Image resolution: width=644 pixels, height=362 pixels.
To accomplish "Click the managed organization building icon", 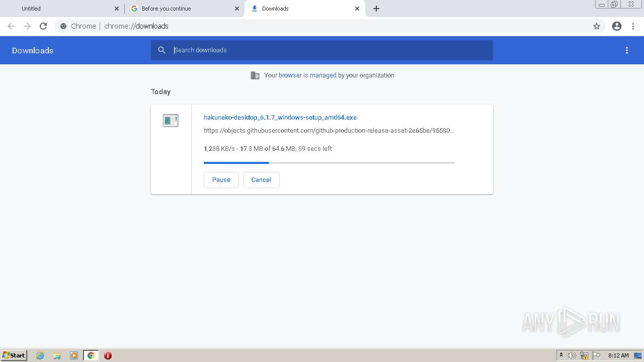I will [x=255, y=75].
